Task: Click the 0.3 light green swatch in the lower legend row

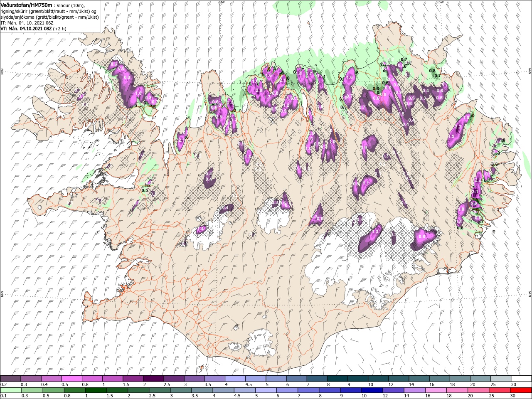Action: [32, 390]
